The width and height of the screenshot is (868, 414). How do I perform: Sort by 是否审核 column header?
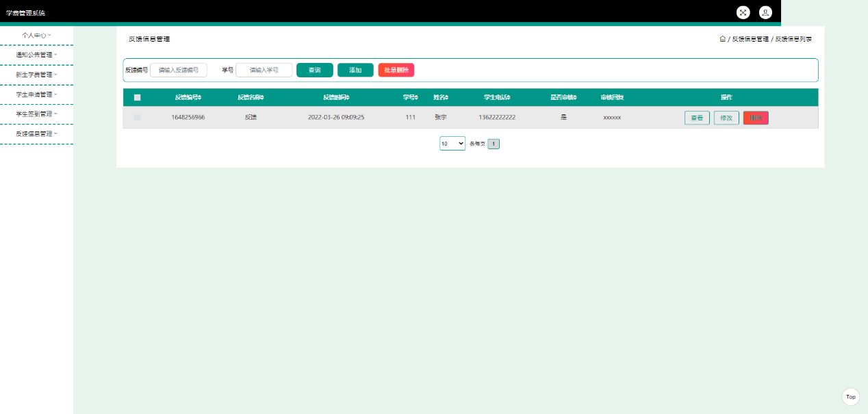point(563,98)
